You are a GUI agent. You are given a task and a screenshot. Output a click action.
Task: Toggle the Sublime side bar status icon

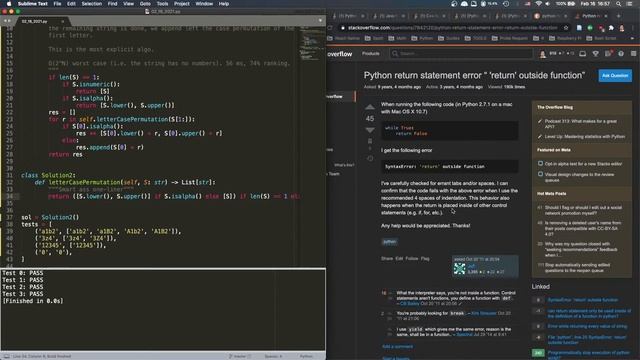point(6,356)
